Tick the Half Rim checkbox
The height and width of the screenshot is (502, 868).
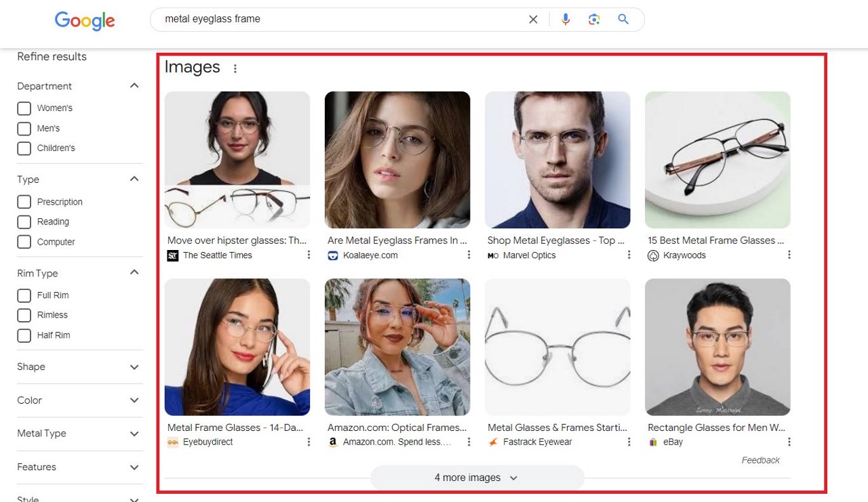coord(24,335)
